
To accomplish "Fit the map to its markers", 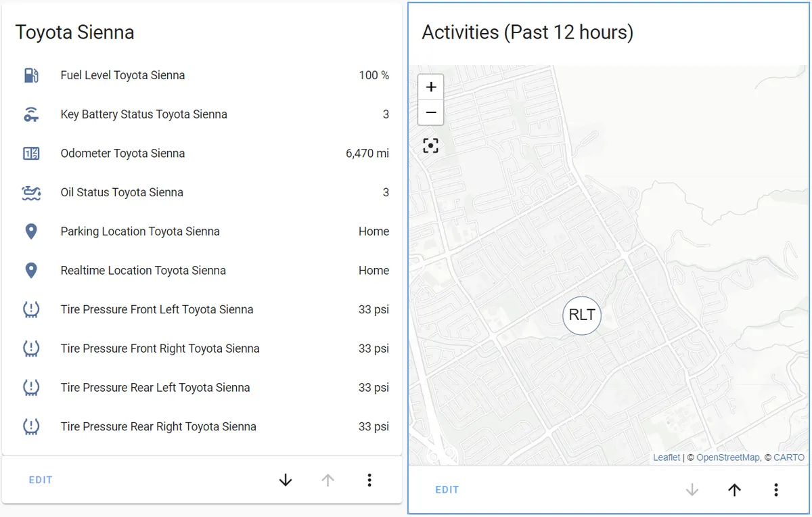I will click(x=431, y=145).
